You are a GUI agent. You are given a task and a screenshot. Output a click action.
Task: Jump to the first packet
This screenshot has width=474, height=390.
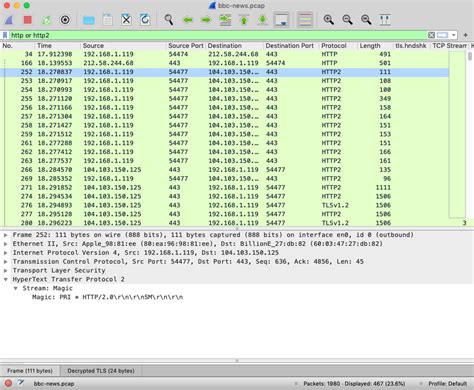click(x=244, y=20)
